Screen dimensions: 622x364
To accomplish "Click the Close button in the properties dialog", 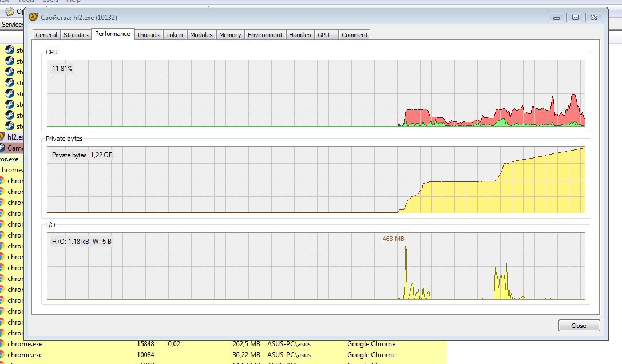I will pyautogui.click(x=579, y=326).
